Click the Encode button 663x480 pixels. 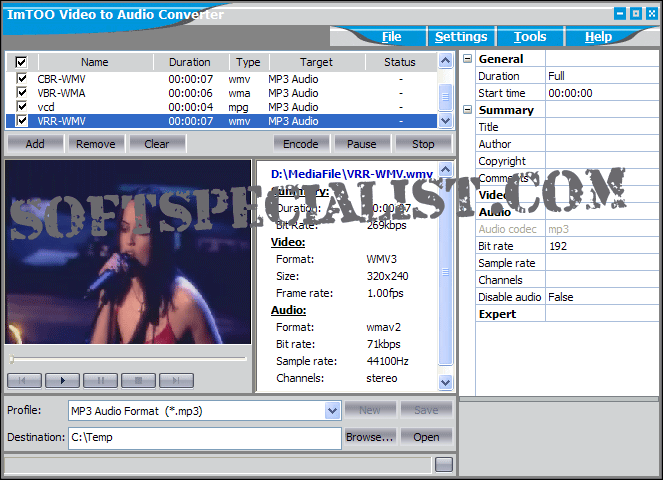301,144
